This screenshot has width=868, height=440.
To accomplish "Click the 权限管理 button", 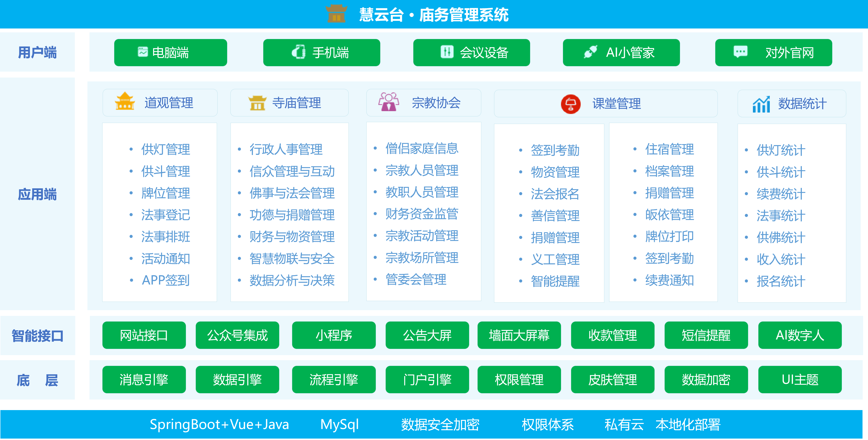I will coord(519,379).
